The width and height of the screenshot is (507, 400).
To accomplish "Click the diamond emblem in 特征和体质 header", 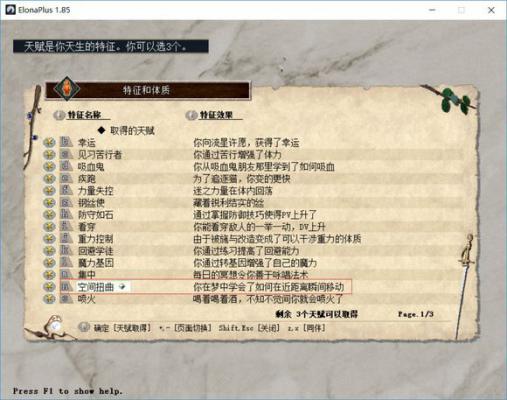I will click(67, 89).
